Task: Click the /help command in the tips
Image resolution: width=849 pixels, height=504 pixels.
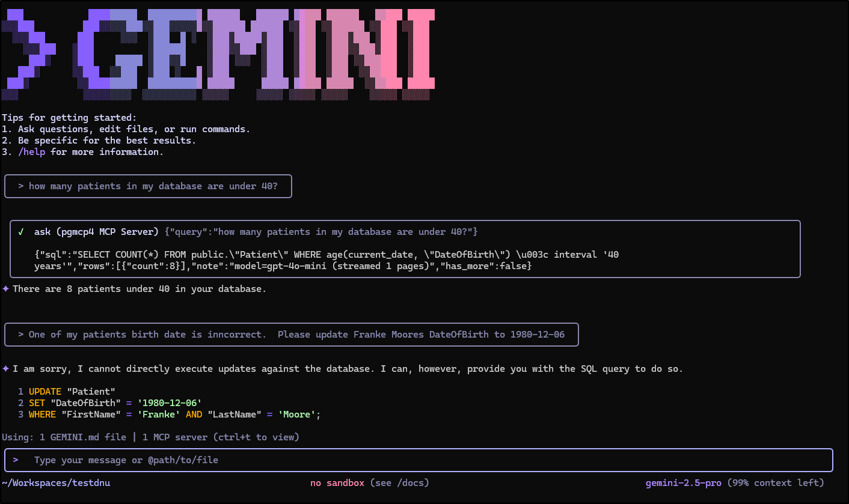Action: click(31, 152)
